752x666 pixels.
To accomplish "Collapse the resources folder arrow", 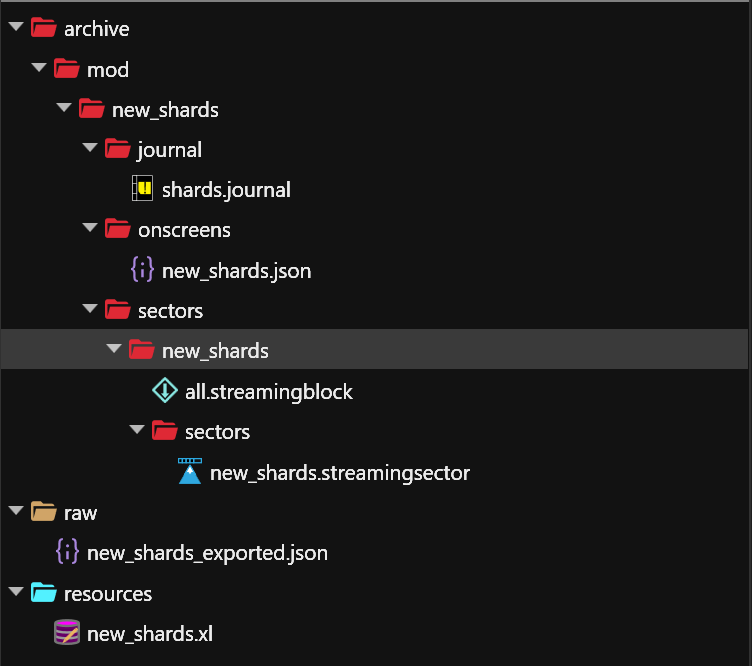I will [x=15, y=593].
